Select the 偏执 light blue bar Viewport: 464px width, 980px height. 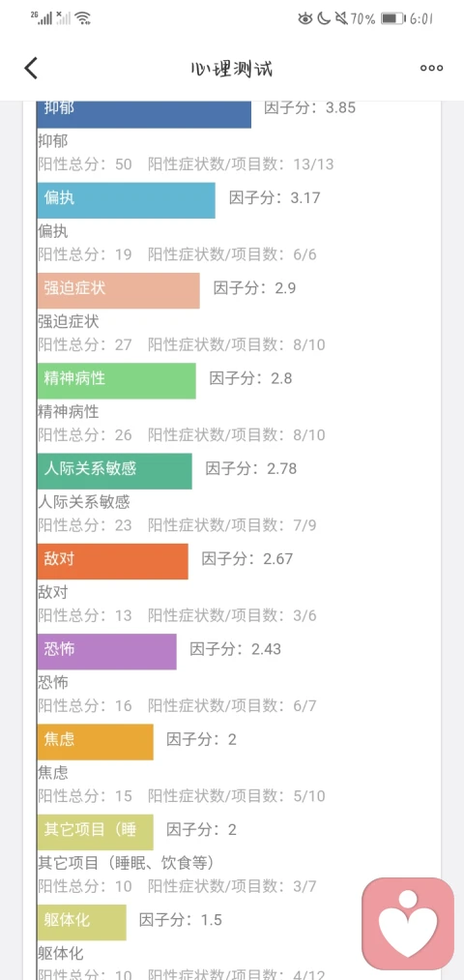pyautogui.click(x=126, y=200)
